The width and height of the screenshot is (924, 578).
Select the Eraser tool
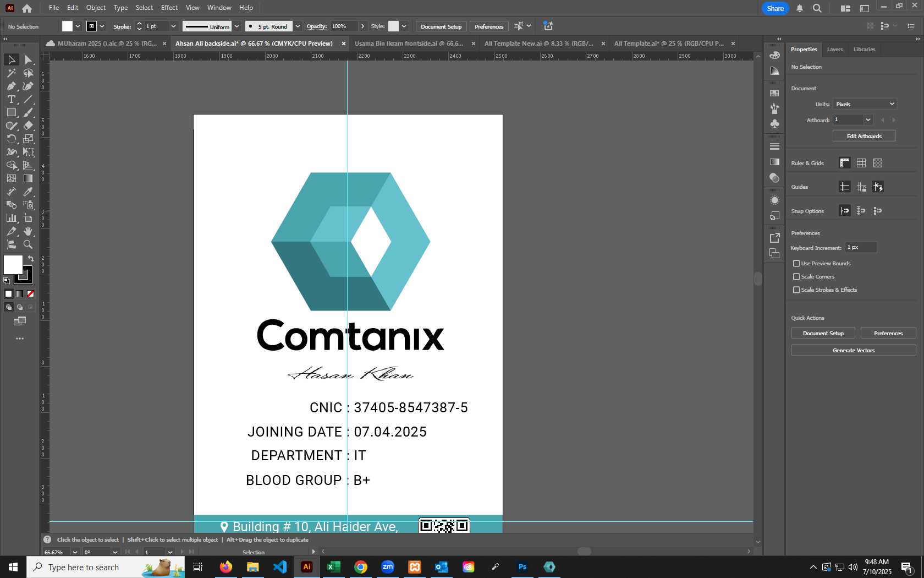click(x=29, y=126)
